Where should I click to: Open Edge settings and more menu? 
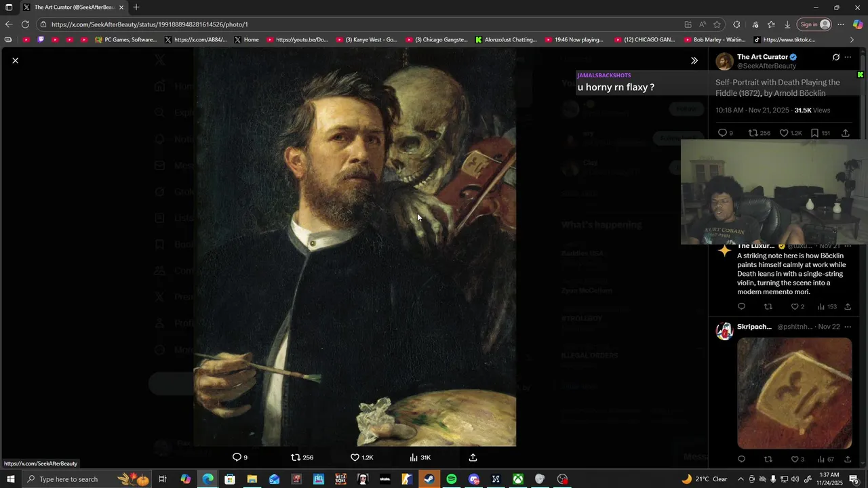841,24
